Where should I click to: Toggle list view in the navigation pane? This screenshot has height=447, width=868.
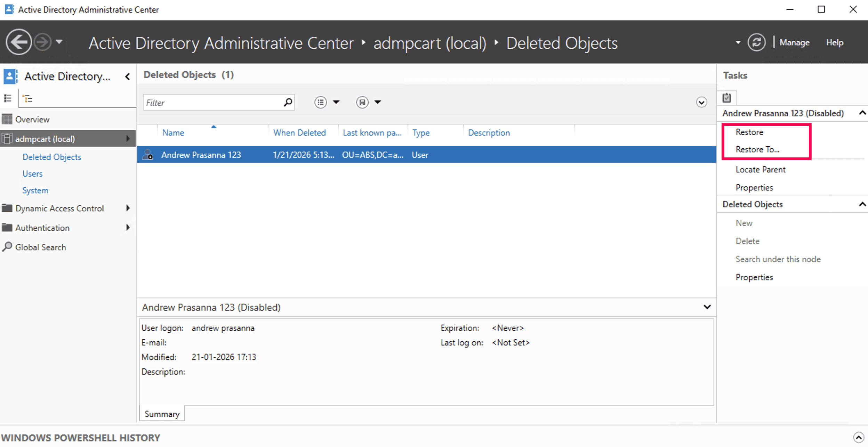click(8, 98)
